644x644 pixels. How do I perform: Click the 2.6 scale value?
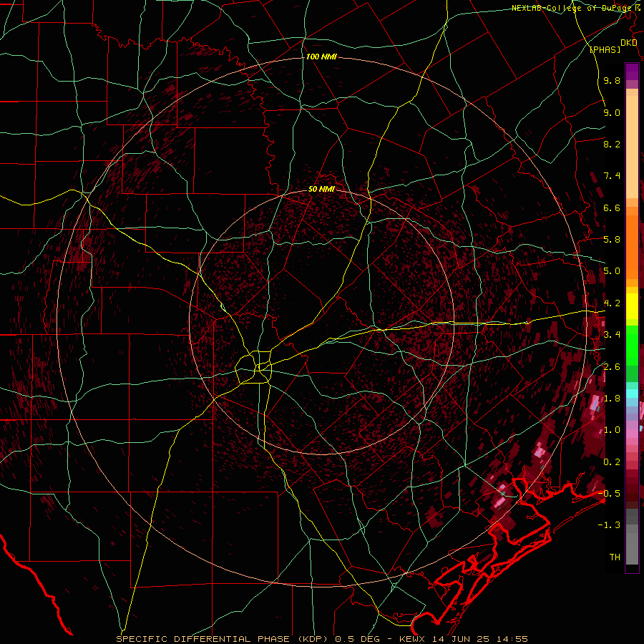point(612,367)
